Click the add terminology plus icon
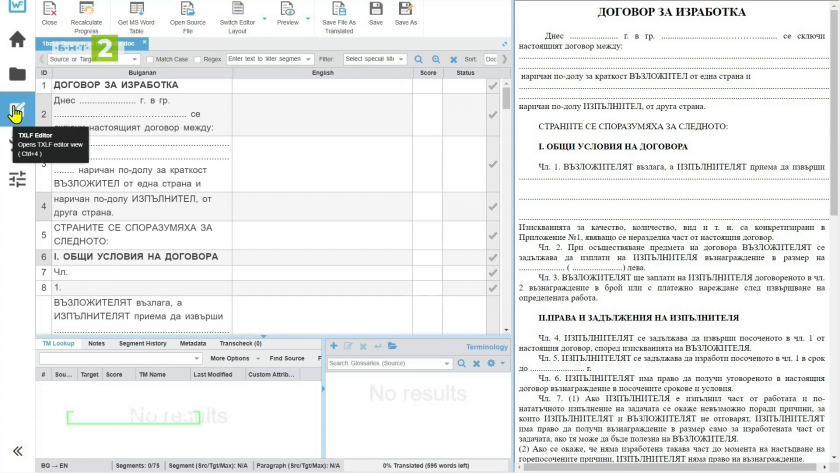 [x=334, y=345]
